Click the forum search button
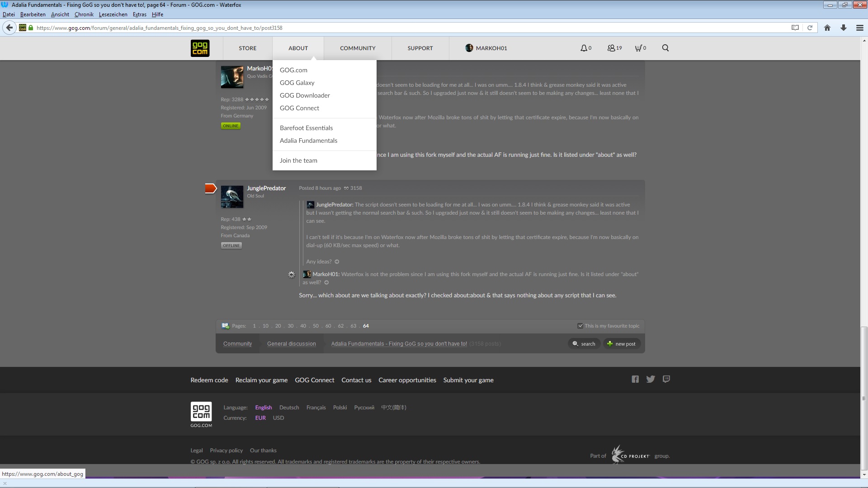868x488 pixels. (x=584, y=344)
